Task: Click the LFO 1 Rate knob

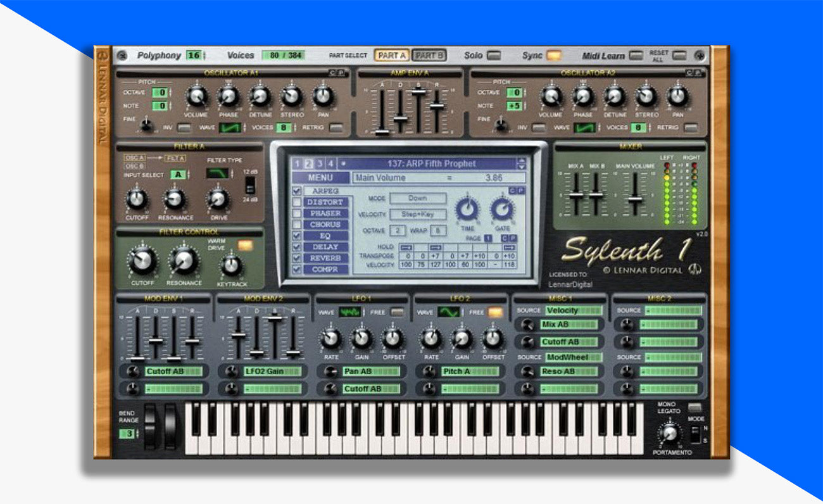Action: pyautogui.click(x=331, y=338)
